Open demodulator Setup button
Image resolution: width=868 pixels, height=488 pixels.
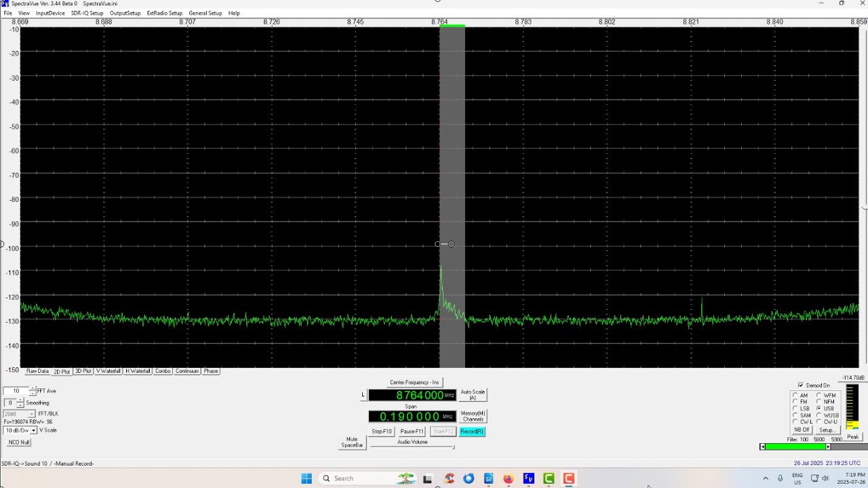click(827, 430)
